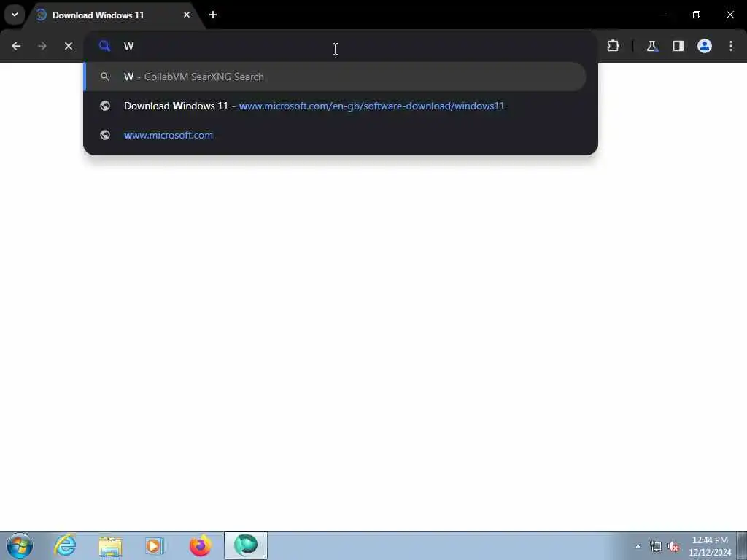This screenshot has width=747, height=560.
Task: Switch to the Download Windows 11 tab
Action: 111,15
